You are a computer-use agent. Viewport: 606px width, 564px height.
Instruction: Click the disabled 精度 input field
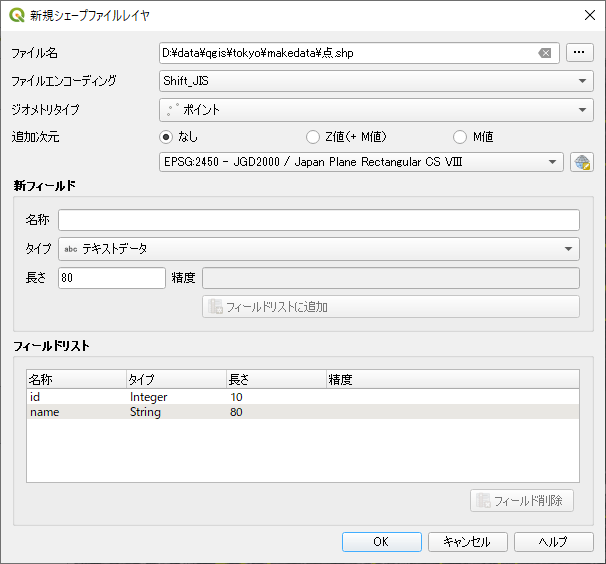pos(391,278)
